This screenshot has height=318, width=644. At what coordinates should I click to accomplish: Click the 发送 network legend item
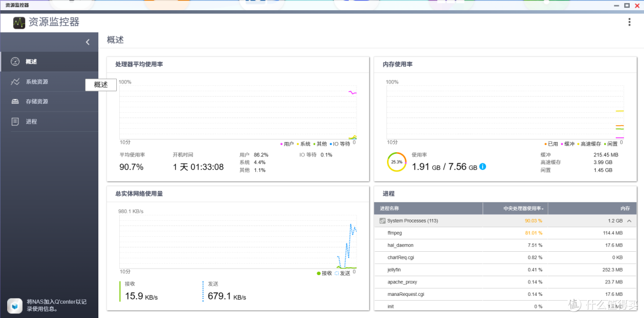click(342, 273)
